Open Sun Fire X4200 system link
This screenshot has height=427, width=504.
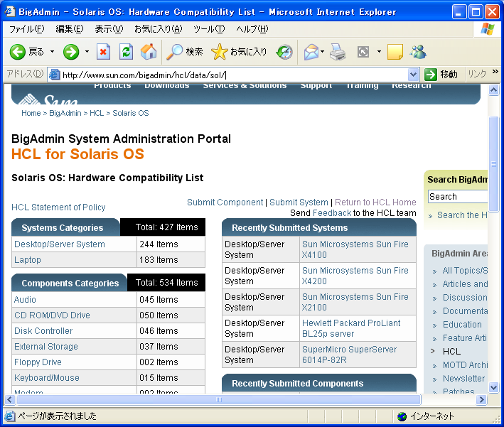[x=355, y=276]
